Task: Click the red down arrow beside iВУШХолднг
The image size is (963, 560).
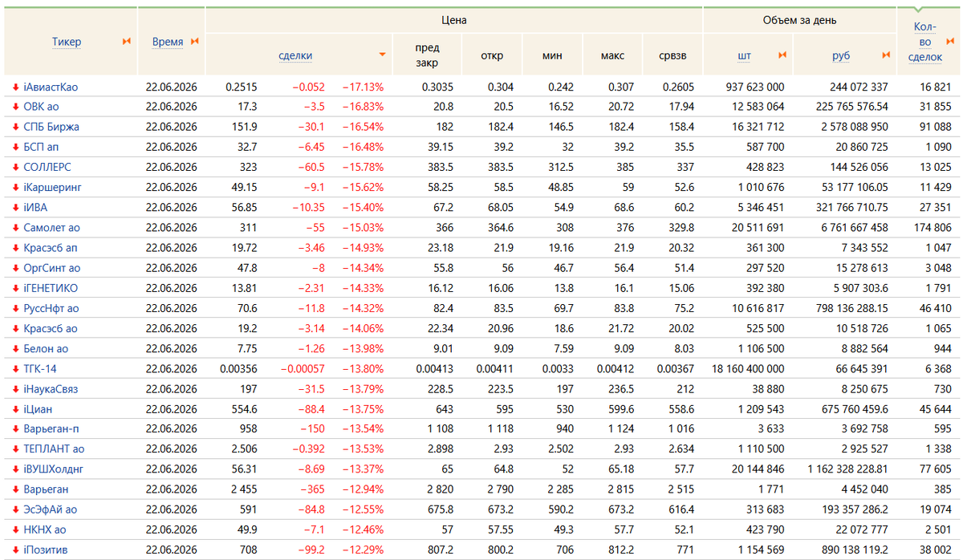Action: point(14,469)
